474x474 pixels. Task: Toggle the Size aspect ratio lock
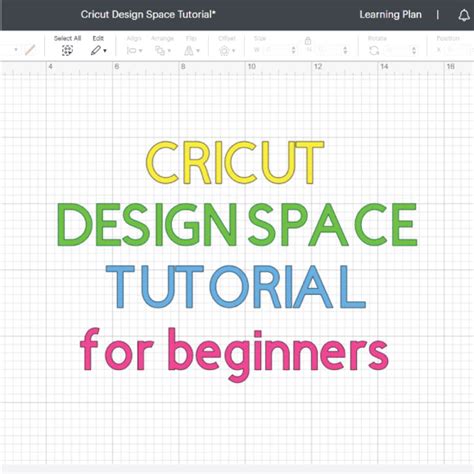point(308,41)
